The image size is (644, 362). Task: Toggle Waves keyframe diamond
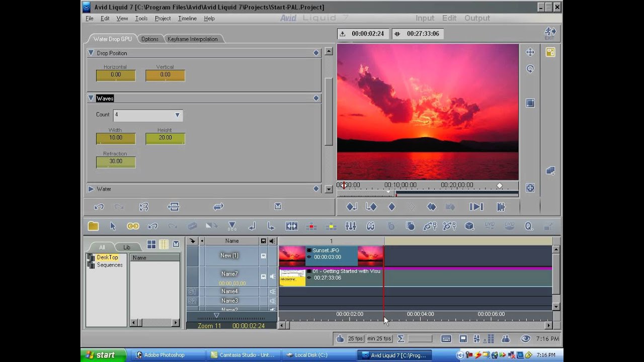click(x=316, y=98)
